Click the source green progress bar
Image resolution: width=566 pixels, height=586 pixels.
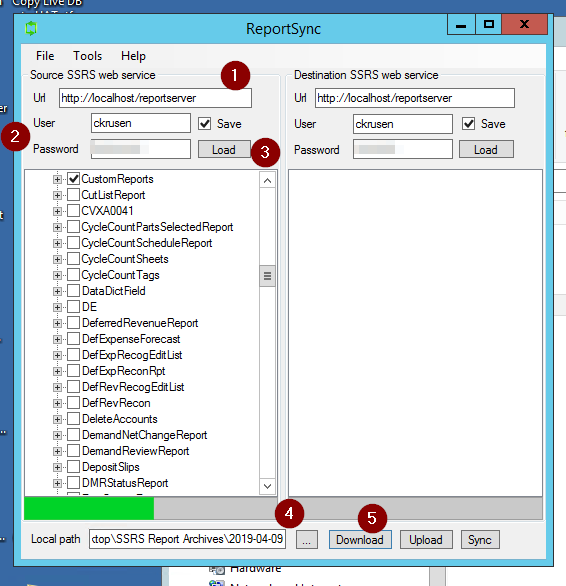[x=89, y=508]
